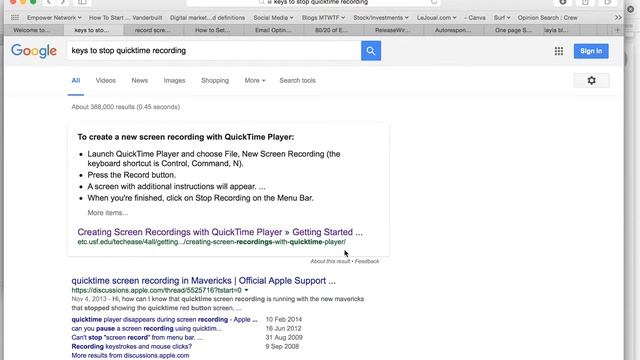Click Feedback link below snippet

coord(367,261)
